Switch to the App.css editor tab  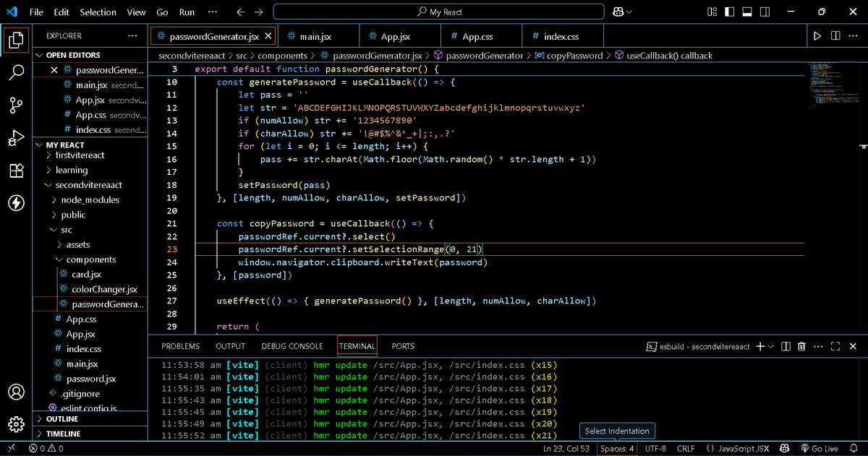(481, 36)
